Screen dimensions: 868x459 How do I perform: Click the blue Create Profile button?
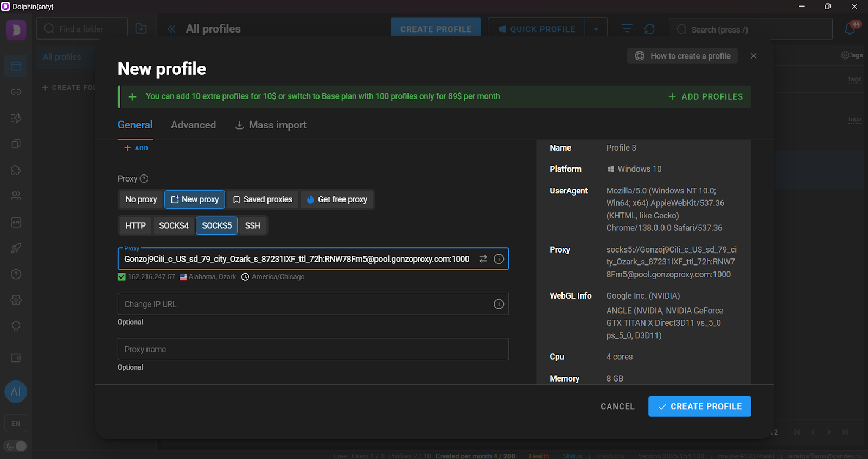(x=699, y=406)
